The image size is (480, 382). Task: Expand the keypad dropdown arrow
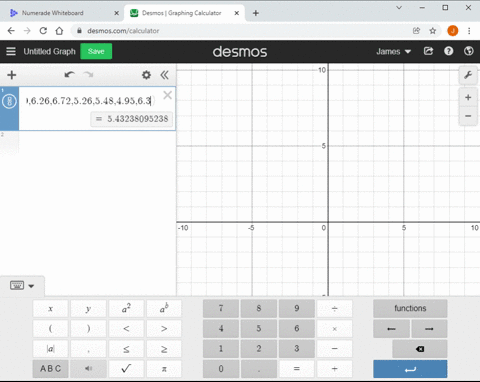coord(31,286)
